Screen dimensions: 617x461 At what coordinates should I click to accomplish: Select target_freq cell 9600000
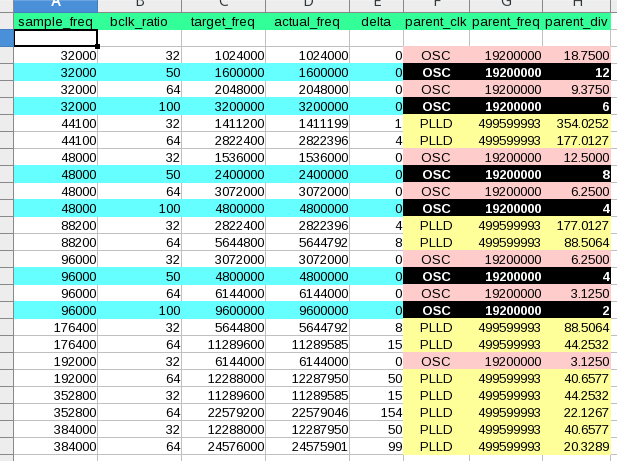(x=223, y=310)
